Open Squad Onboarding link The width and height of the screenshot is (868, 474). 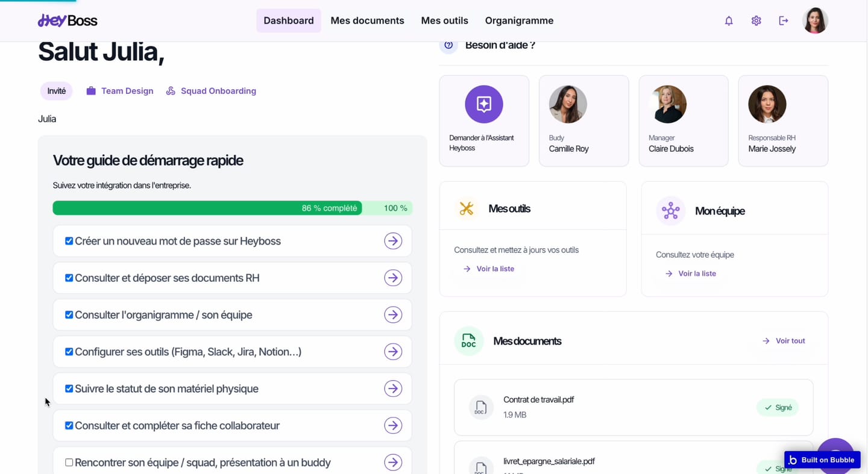click(211, 91)
